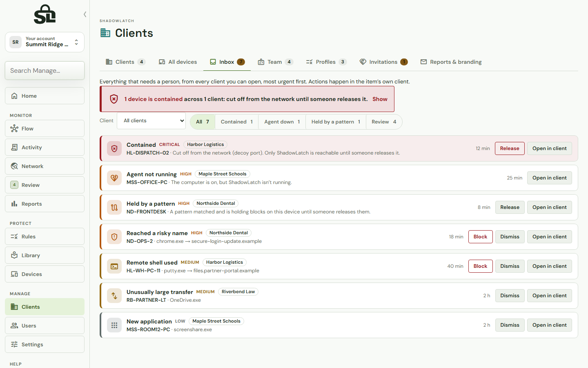The height and width of the screenshot is (368, 588).
Task: Click the Contained row shield icon
Action: click(x=114, y=148)
